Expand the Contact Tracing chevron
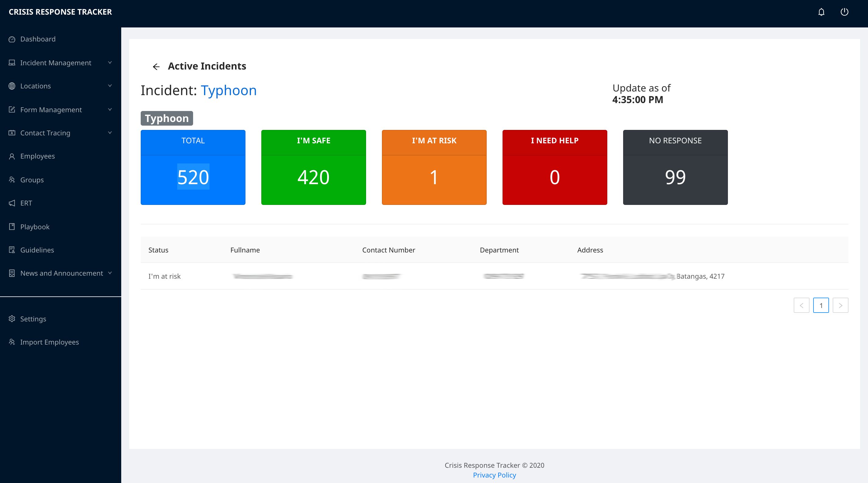The image size is (868, 483). pos(110,133)
